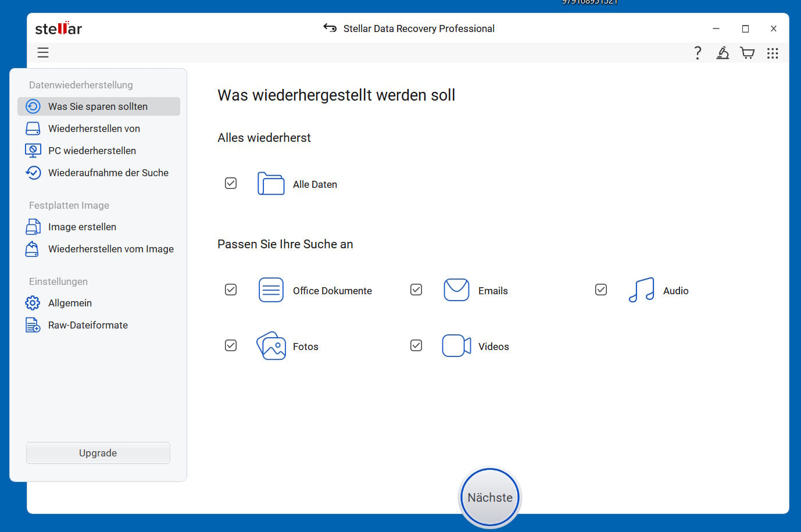Select Wiederaufnahme der Suche option
The width and height of the screenshot is (801, 532).
click(x=108, y=173)
